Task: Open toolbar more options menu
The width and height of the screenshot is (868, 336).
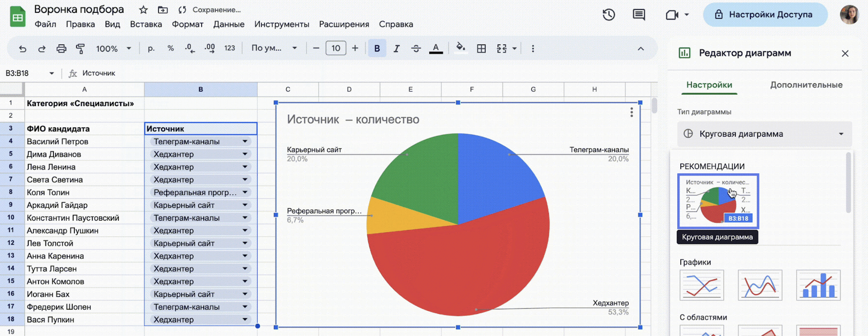Action: coord(533,48)
